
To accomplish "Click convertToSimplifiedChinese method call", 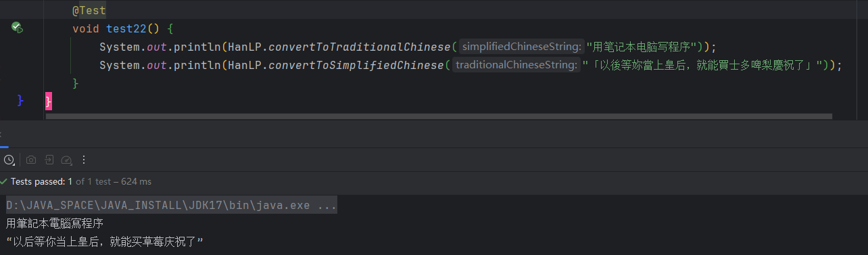I will click(x=356, y=66).
